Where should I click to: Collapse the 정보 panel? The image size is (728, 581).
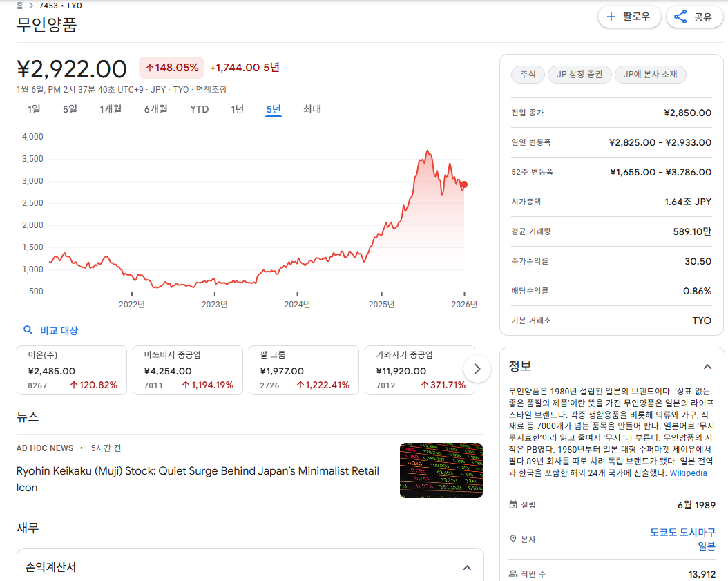(x=707, y=367)
